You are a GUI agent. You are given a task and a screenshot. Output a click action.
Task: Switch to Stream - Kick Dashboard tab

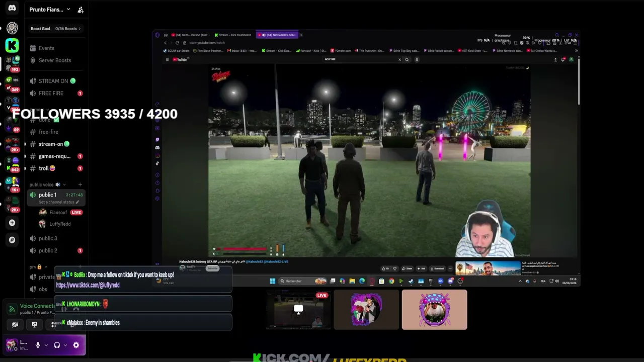[x=233, y=35]
